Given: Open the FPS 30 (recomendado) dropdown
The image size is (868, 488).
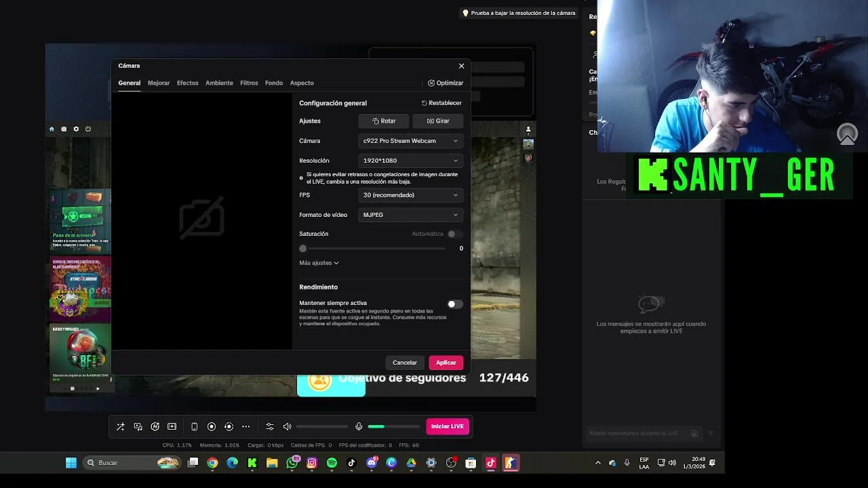Looking at the screenshot, I should click(411, 195).
